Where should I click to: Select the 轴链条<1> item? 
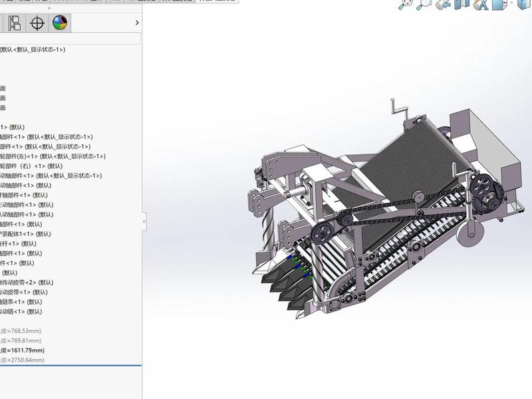click(x=21, y=302)
